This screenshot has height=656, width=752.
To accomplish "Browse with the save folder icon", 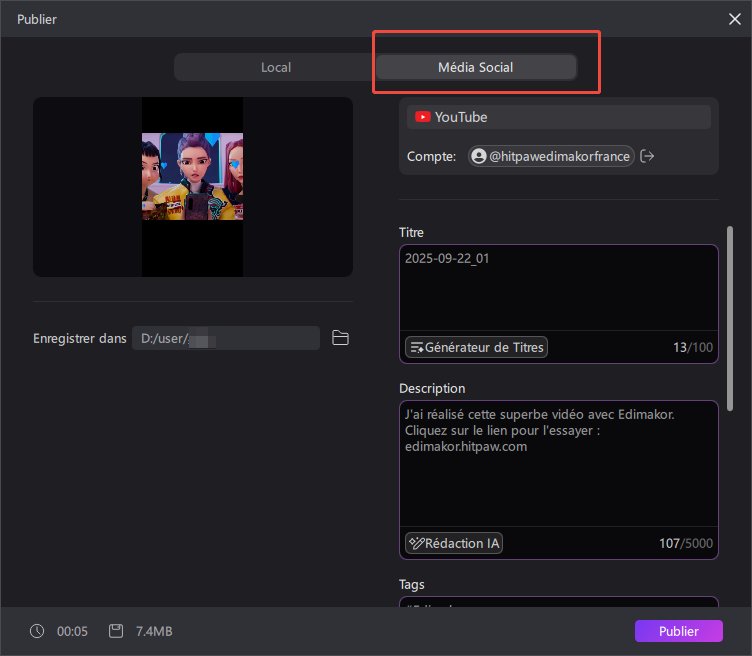I will [x=340, y=338].
